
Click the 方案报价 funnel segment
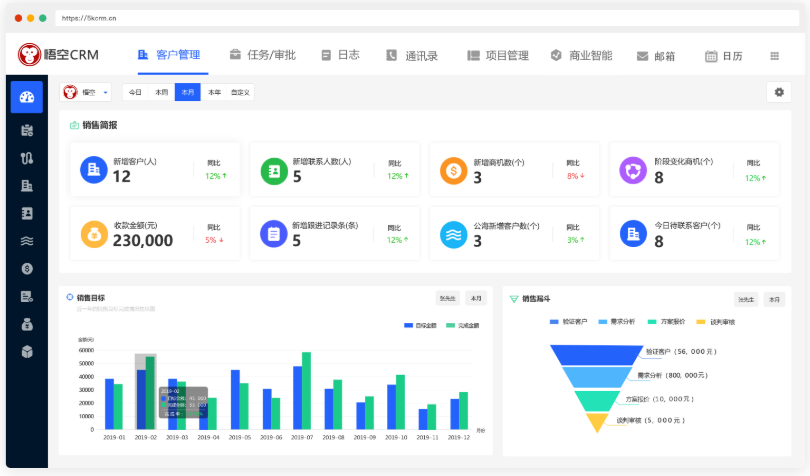(597, 401)
